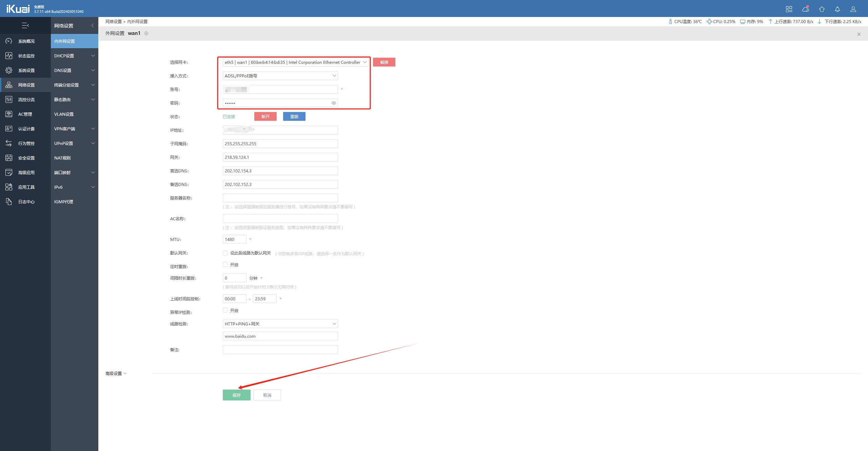Enable the 定时重拨 checkbox
The width and height of the screenshot is (868, 451).
(225, 264)
